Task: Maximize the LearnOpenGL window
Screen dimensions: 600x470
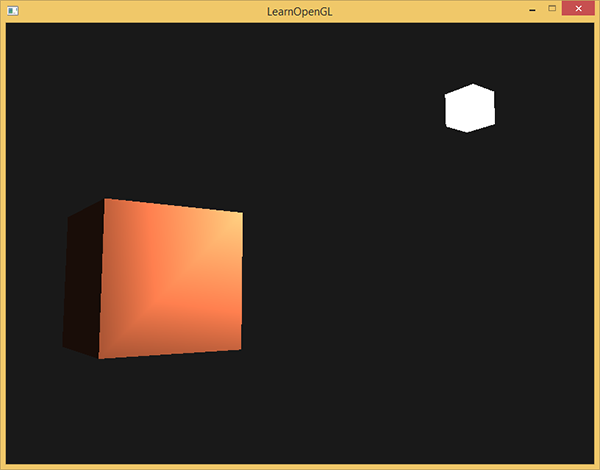Action: pyautogui.click(x=551, y=10)
